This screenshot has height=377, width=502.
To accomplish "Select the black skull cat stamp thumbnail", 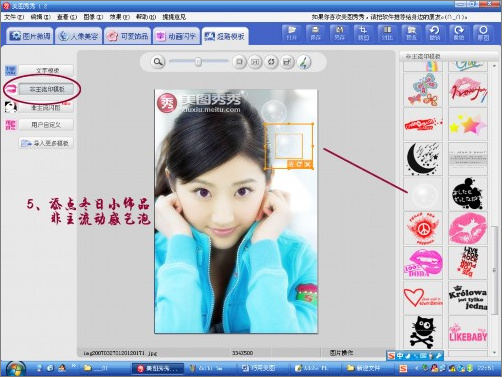I will [x=423, y=333].
